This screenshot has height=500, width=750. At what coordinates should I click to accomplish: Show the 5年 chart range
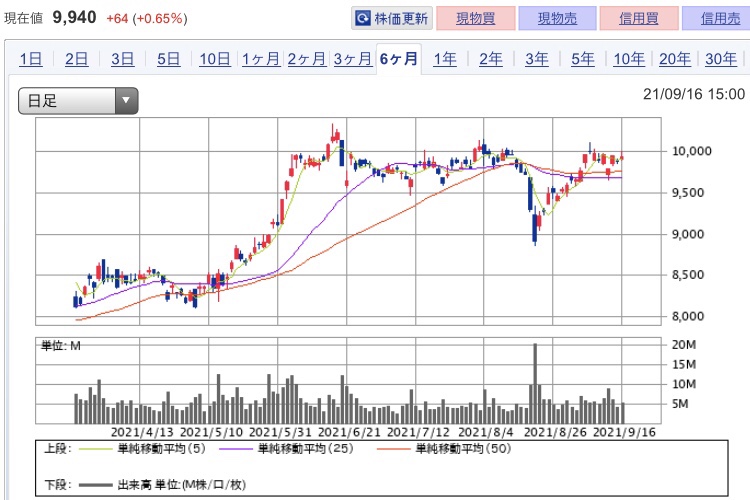click(583, 59)
